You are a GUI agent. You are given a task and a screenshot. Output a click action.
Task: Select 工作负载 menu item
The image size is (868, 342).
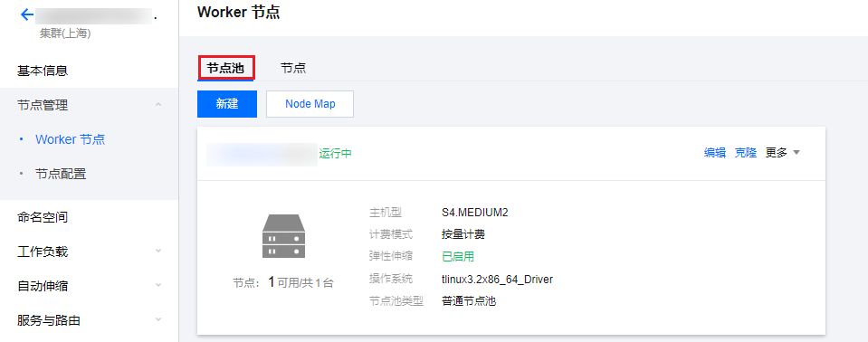tap(43, 252)
